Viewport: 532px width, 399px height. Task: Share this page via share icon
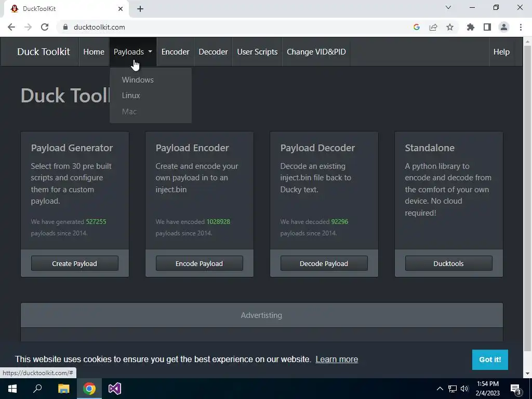point(433,27)
